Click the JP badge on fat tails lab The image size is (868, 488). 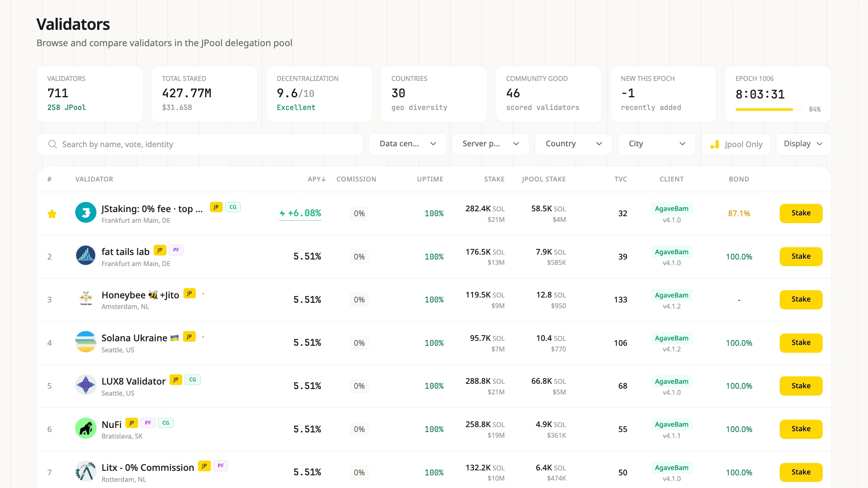(160, 250)
